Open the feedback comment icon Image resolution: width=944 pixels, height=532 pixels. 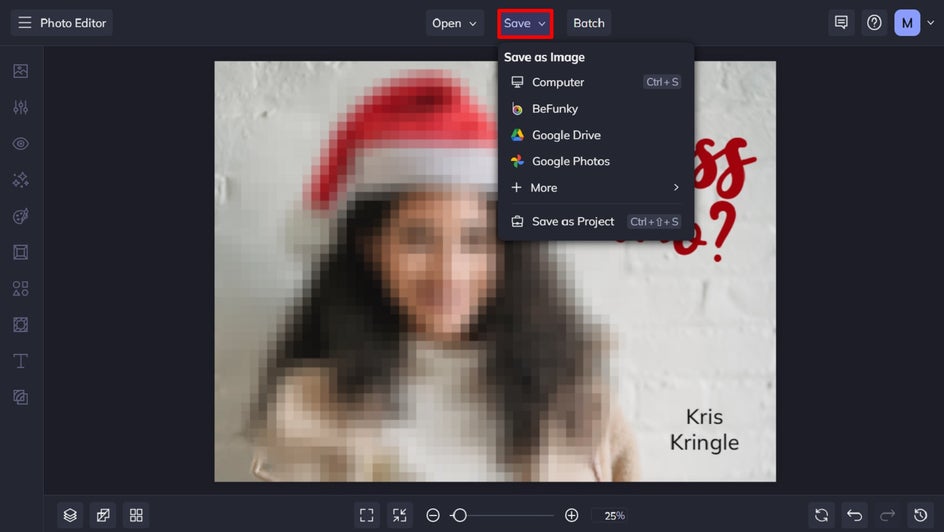841,23
